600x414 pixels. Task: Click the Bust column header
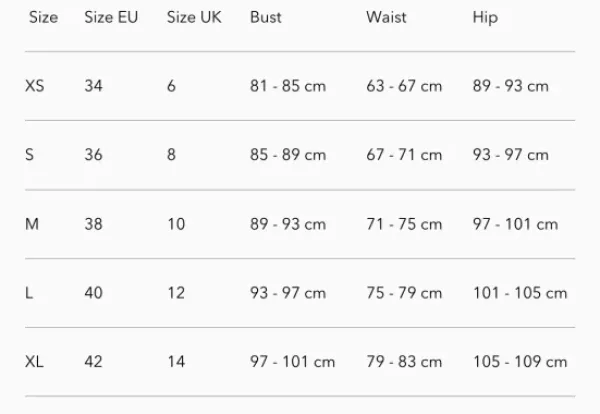(265, 17)
